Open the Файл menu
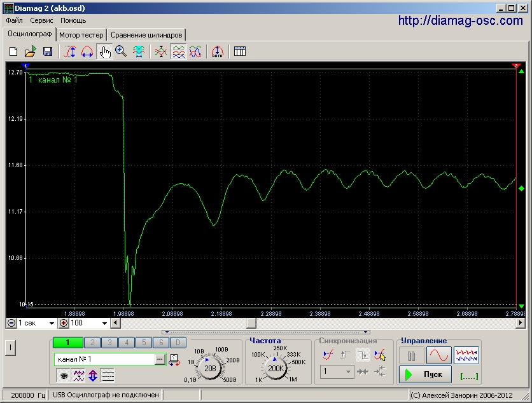532x403 pixels. [14, 20]
